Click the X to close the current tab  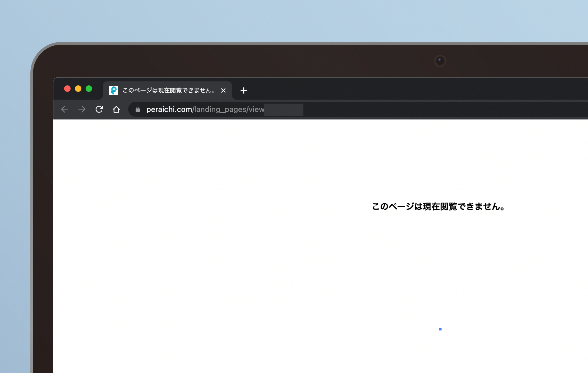[224, 91]
